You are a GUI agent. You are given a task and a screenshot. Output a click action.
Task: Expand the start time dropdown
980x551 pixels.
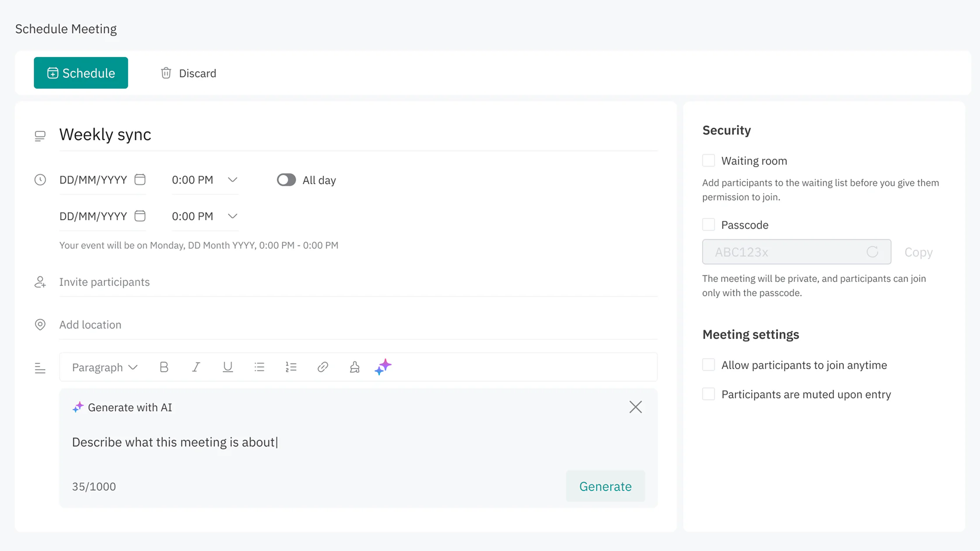(x=232, y=180)
